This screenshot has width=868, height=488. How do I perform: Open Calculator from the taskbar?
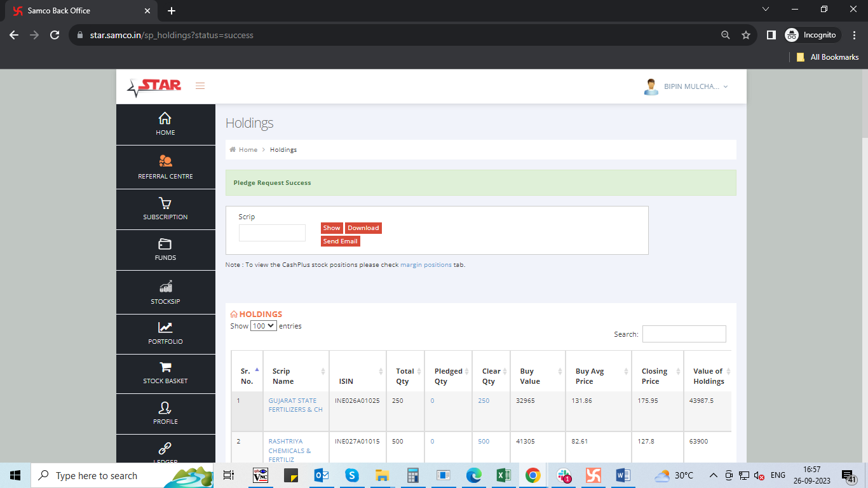pos(413,475)
